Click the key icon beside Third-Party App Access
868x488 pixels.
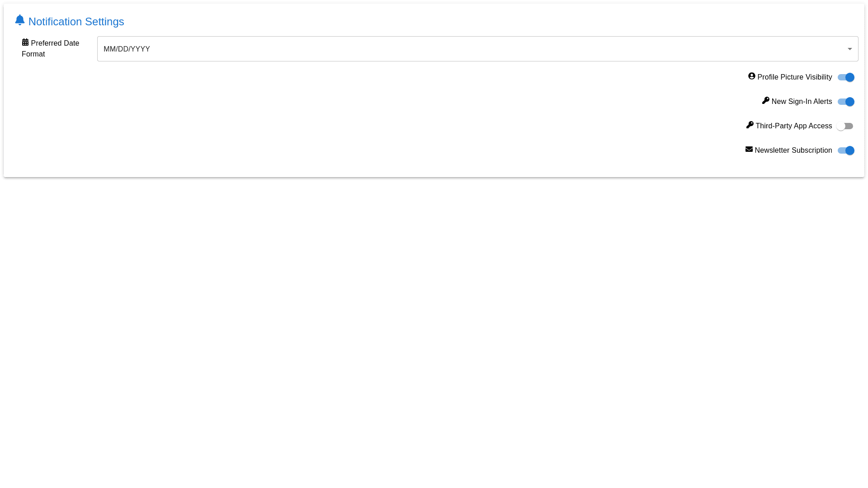(x=750, y=125)
